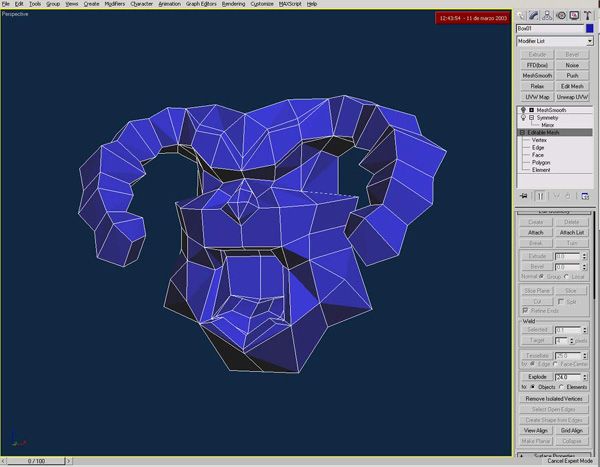Click the Grid Align button
600x467 pixels.
[572, 431]
